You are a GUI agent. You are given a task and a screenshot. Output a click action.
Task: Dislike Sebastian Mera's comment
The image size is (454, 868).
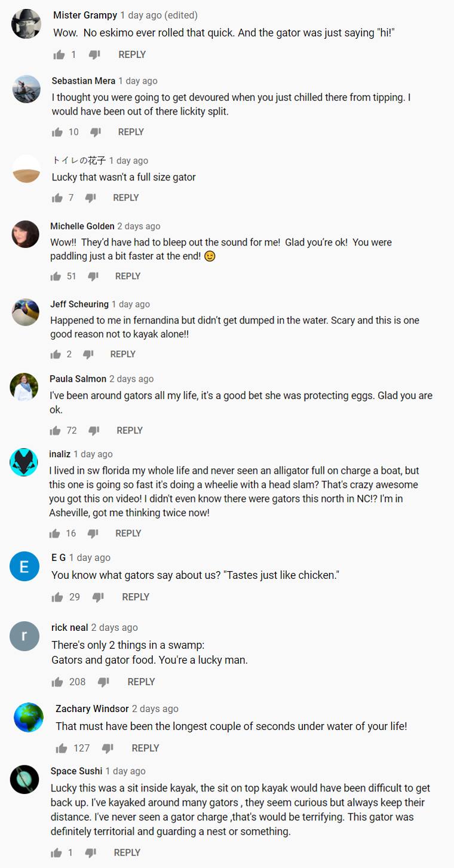(96, 132)
